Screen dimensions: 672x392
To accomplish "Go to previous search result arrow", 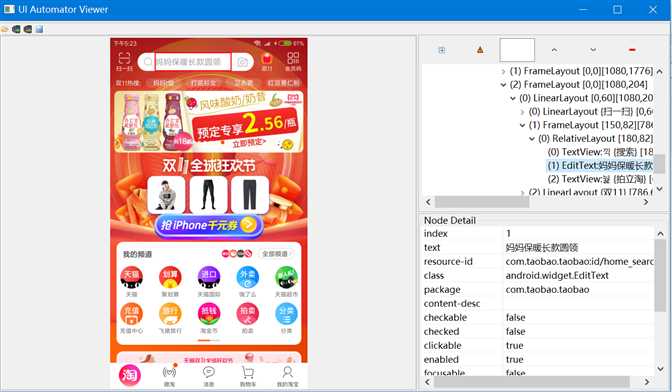I will 554,50.
